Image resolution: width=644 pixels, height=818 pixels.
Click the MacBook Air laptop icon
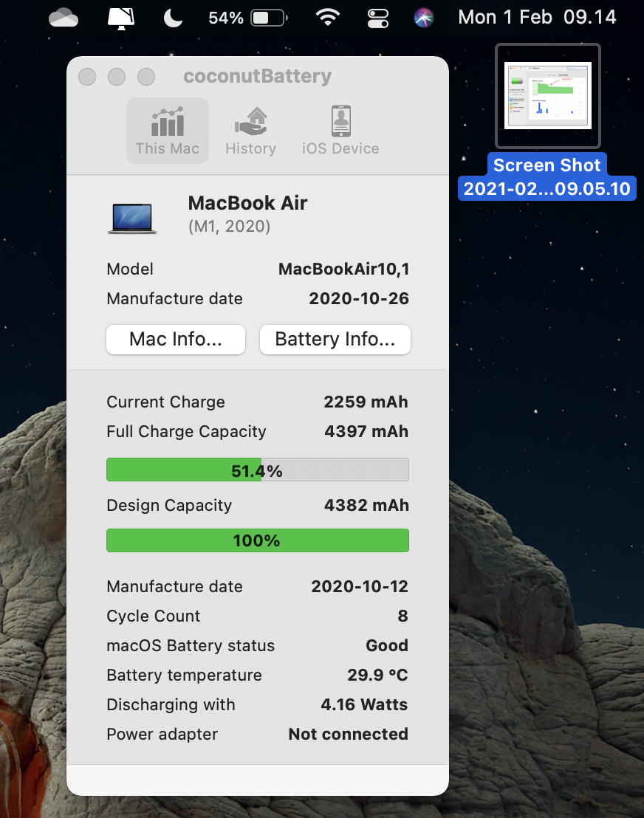[132, 218]
